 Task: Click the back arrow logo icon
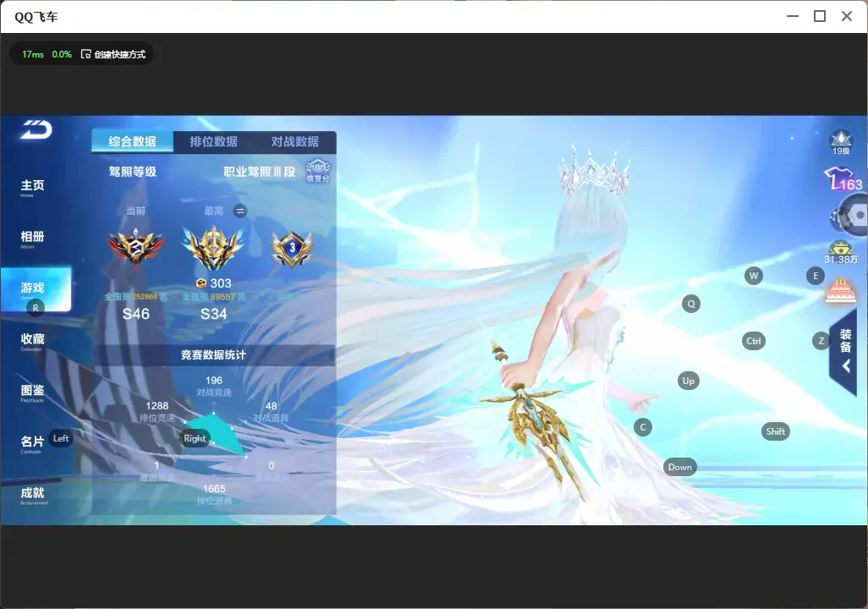36,129
